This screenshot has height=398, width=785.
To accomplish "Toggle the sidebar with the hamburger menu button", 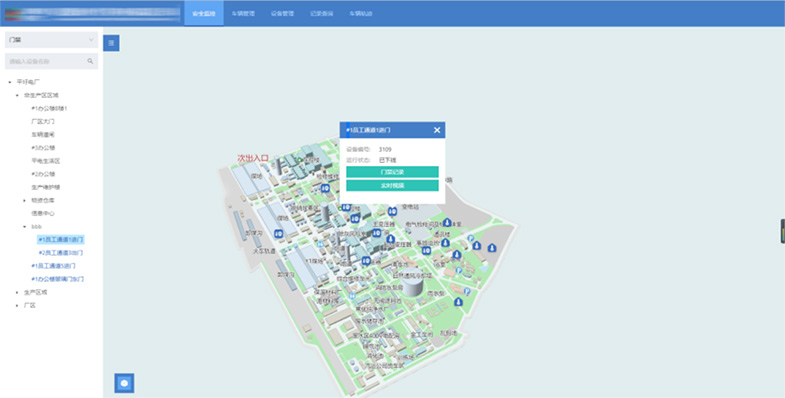I will [x=111, y=43].
